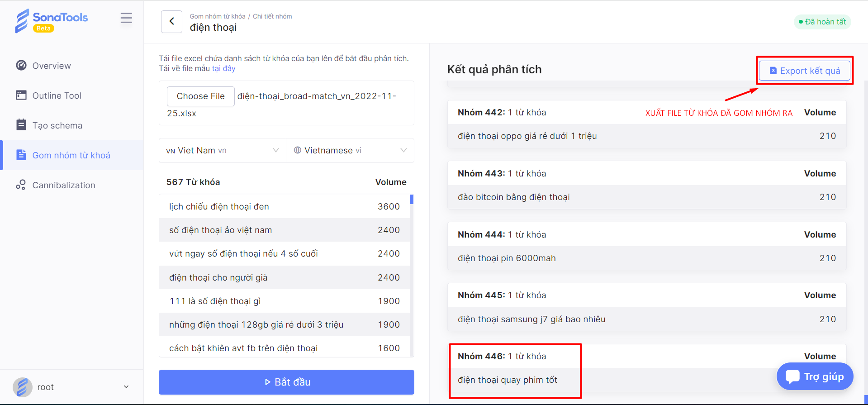This screenshot has width=868, height=405.
Task: Click the 'Kết quả phân tích' heading
Action: point(494,69)
